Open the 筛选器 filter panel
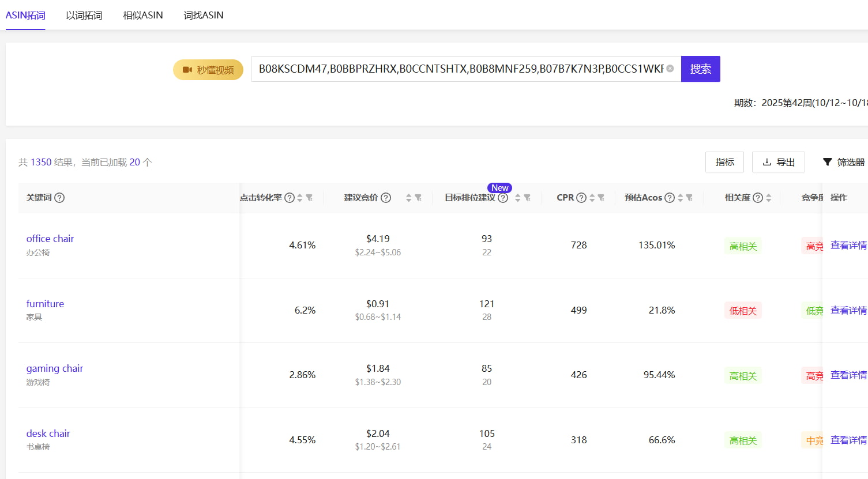This screenshot has height=479, width=868. tap(844, 162)
